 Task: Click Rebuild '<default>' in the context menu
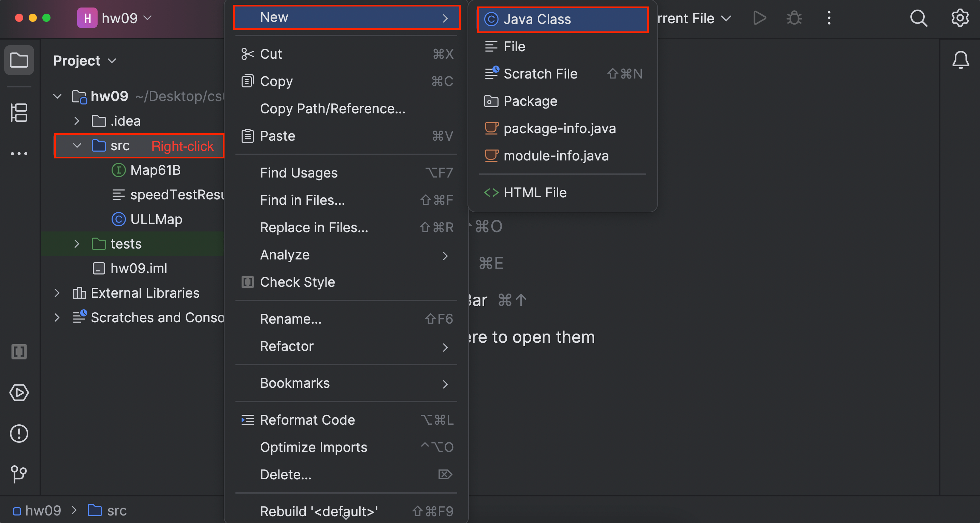pos(319,511)
